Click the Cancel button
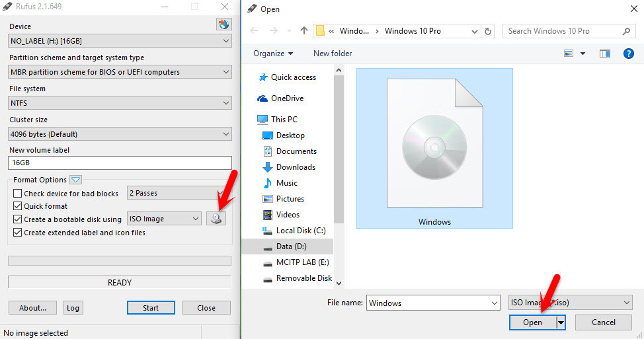This screenshot has height=339, width=644. tap(604, 322)
